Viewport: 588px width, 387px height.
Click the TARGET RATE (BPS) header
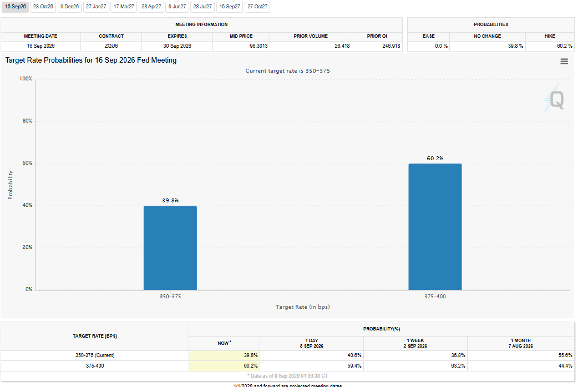95,337
